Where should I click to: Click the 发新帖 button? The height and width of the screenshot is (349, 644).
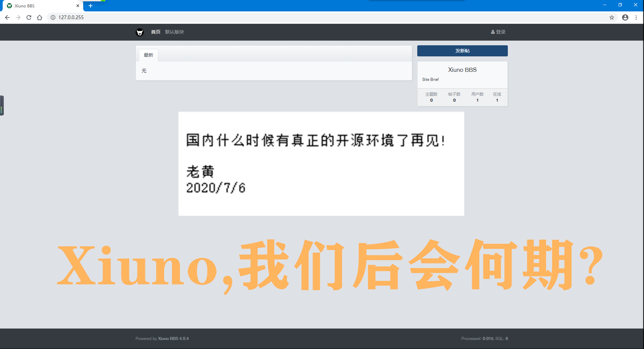tap(462, 51)
